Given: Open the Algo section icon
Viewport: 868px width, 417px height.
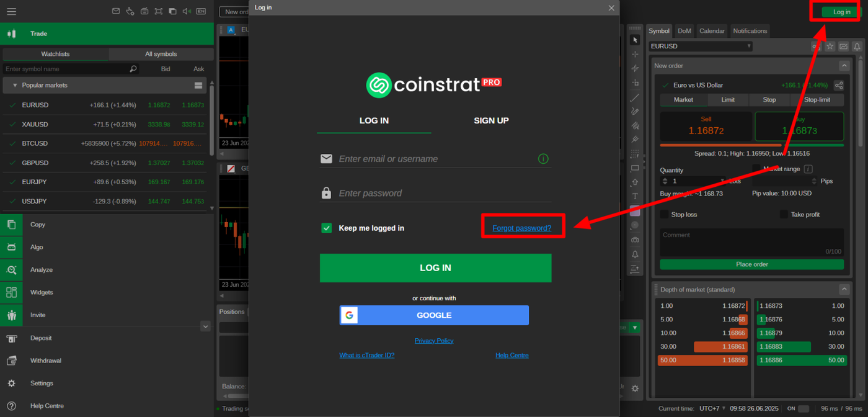Looking at the screenshot, I should click(x=11, y=247).
